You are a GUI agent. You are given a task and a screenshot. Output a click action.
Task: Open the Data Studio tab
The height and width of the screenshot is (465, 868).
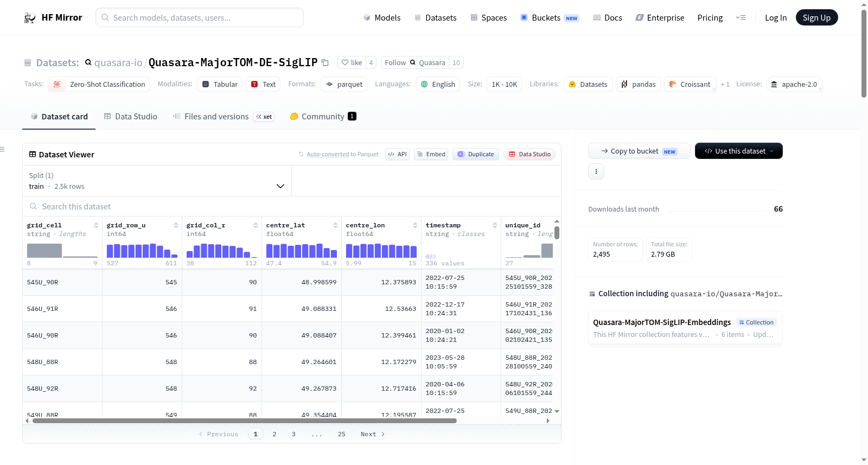tap(130, 117)
